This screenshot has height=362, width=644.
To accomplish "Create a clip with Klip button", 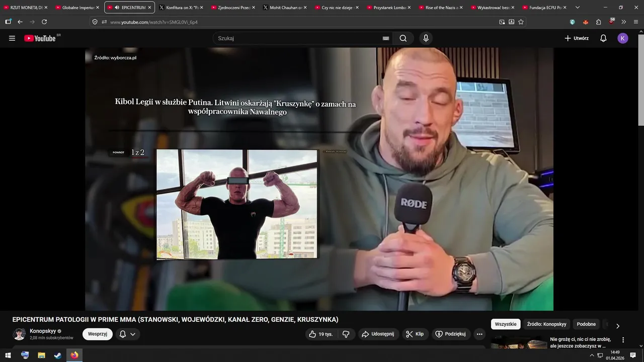I will click(415, 334).
